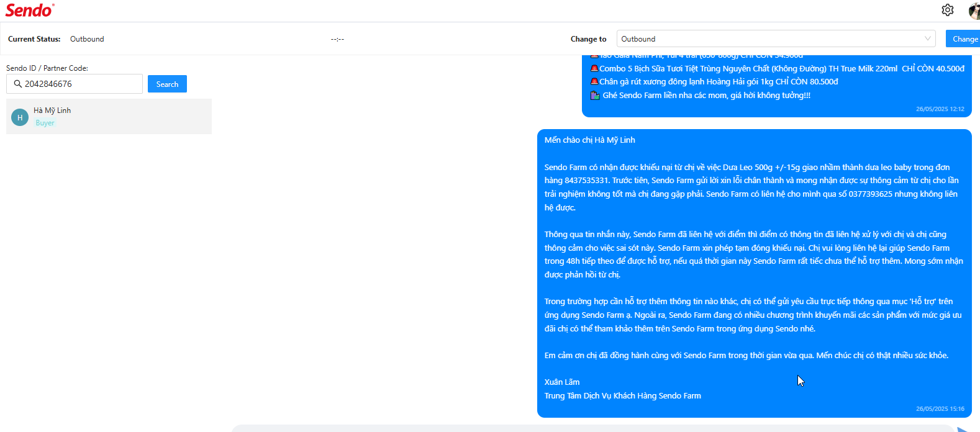
Task: Click the 'Combo 5 Bịch Sữa Tươi' promo line
Action: coord(777,68)
